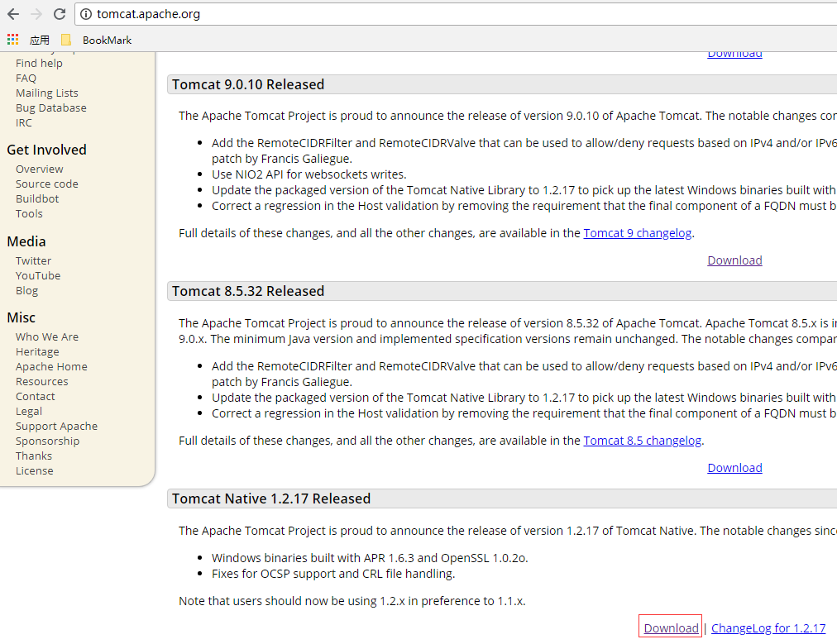Click the 应用 apps label in bookmarks bar
The width and height of the screenshot is (837, 644).
39,40
